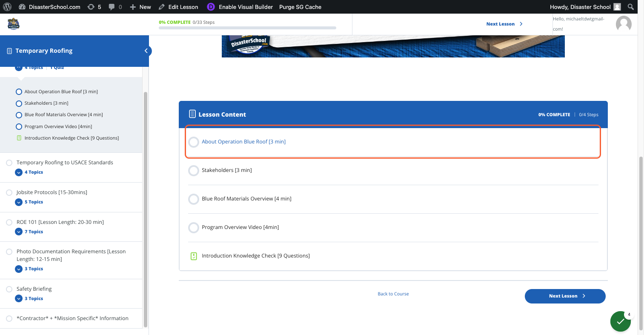Click the DisasterSchool site logo
Screen dimensions: 644x335
tap(14, 24)
